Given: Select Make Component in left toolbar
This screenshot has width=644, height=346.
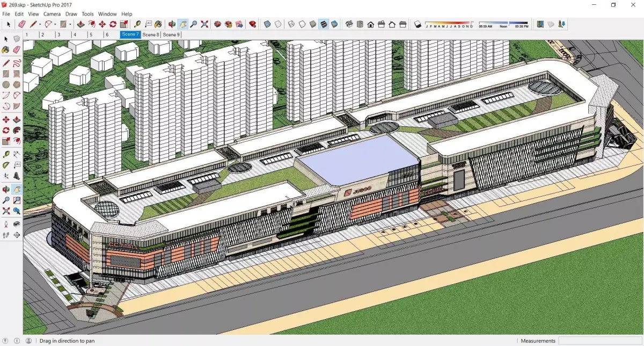Looking at the screenshot, I should [17, 39].
